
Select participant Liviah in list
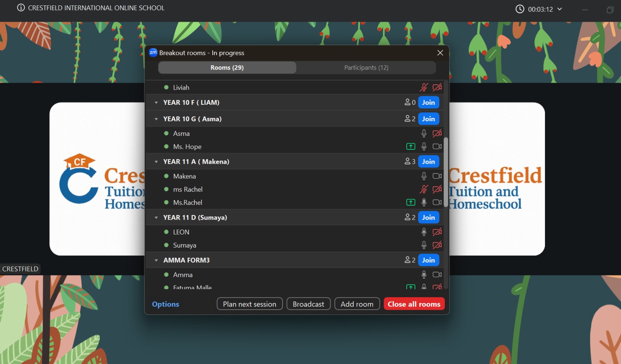pos(295,87)
